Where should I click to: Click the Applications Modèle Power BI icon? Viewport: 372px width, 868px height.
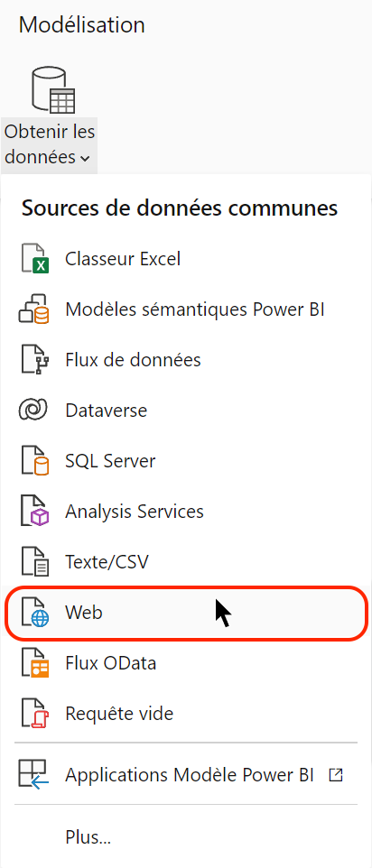point(33,774)
